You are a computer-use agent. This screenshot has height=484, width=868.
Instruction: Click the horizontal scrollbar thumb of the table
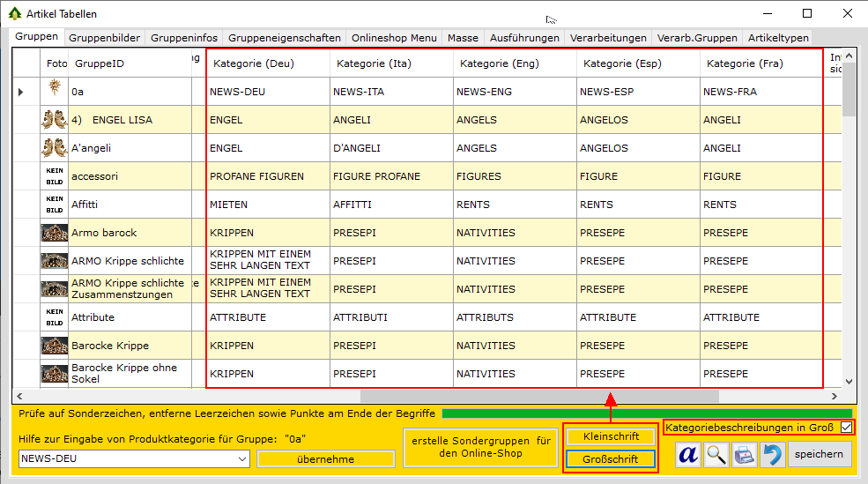tap(539, 397)
